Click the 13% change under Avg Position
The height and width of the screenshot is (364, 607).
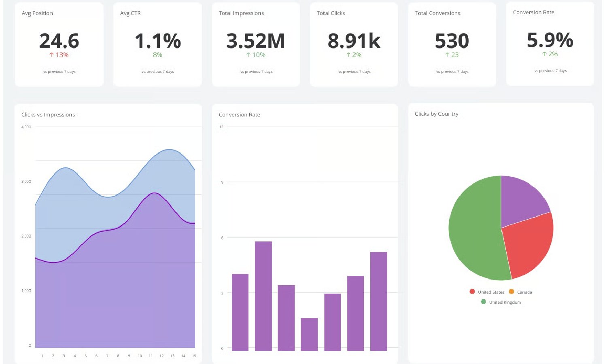pos(62,55)
